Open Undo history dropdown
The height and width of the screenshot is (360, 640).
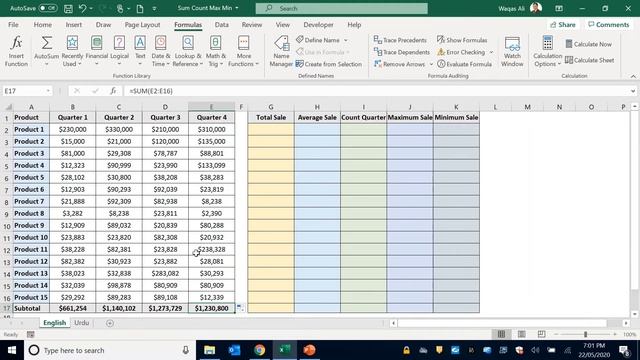click(x=91, y=8)
